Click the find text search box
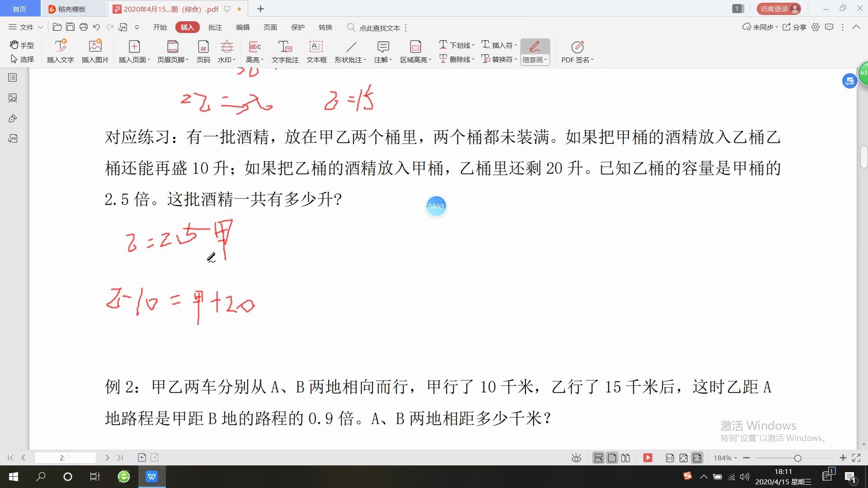The image size is (868, 488). 374,28
